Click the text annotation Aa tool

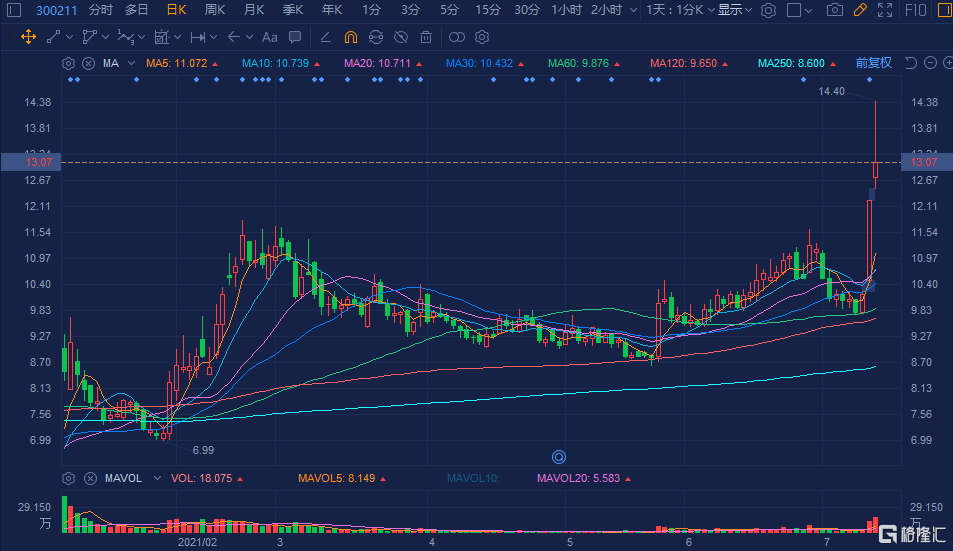(269, 37)
